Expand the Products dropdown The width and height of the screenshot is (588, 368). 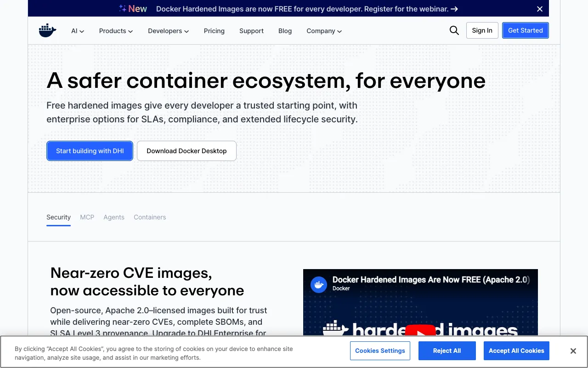(x=116, y=31)
